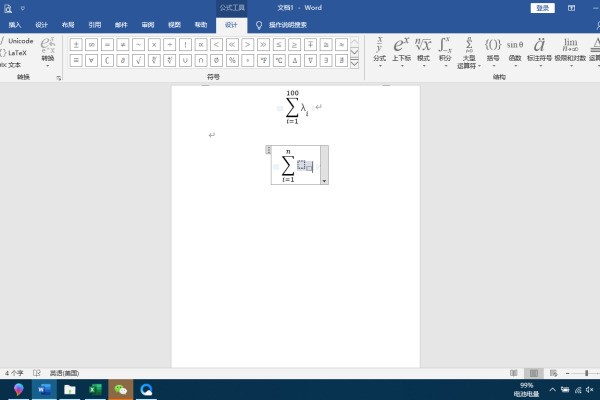This screenshot has height=400, width=600.
Task: Open Excel from the Windows taskbar
Action: (x=96, y=389)
